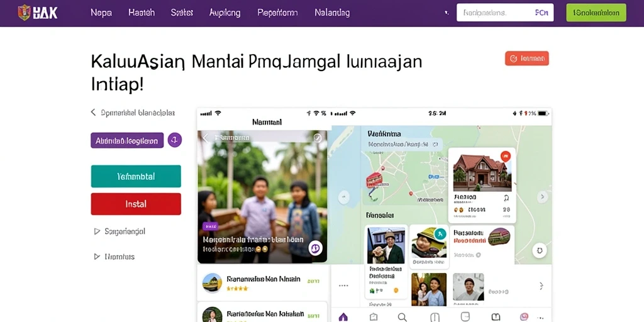Tap the round refresh button on the map
The image size is (644, 322).
click(539, 250)
